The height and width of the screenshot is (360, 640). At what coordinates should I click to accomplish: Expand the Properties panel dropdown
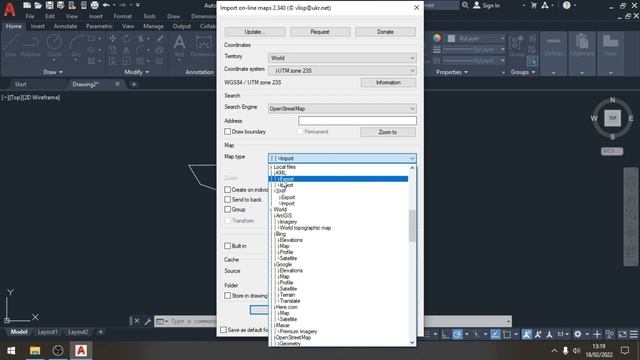coord(451,72)
